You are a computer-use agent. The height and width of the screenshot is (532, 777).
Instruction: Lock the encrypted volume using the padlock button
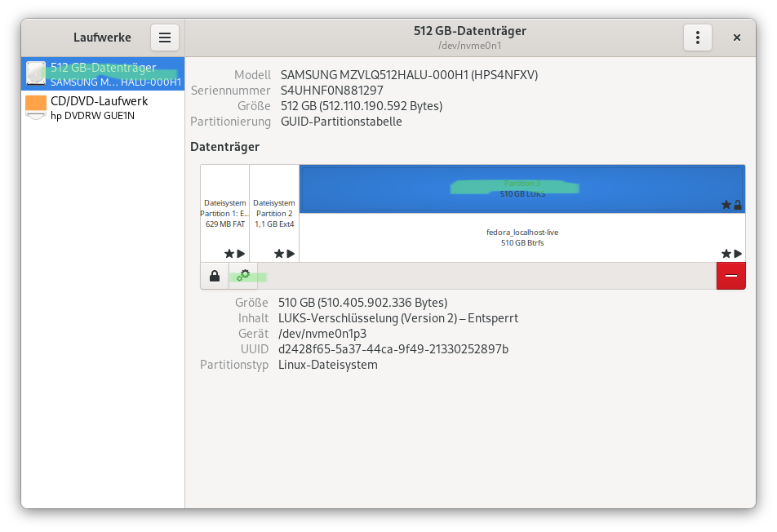pos(215,276)
